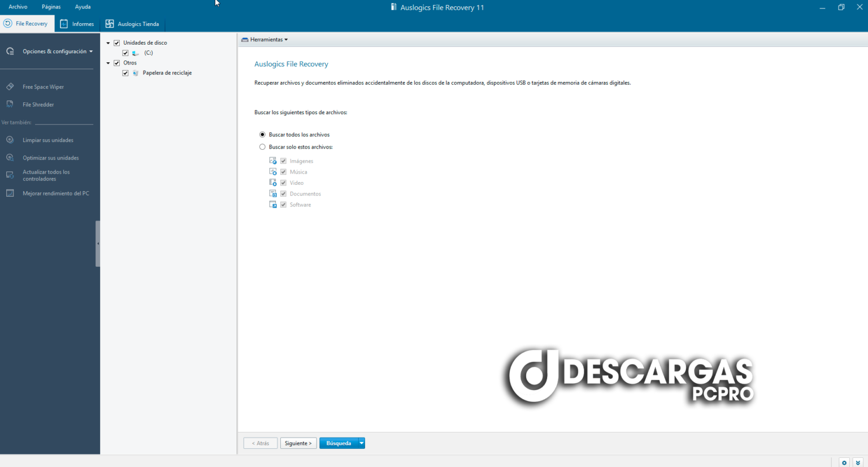This screenshot has width=868, height=467.
Task: Collapse the sidebar with the splitter handle
Action: click(x=98, y=244)
